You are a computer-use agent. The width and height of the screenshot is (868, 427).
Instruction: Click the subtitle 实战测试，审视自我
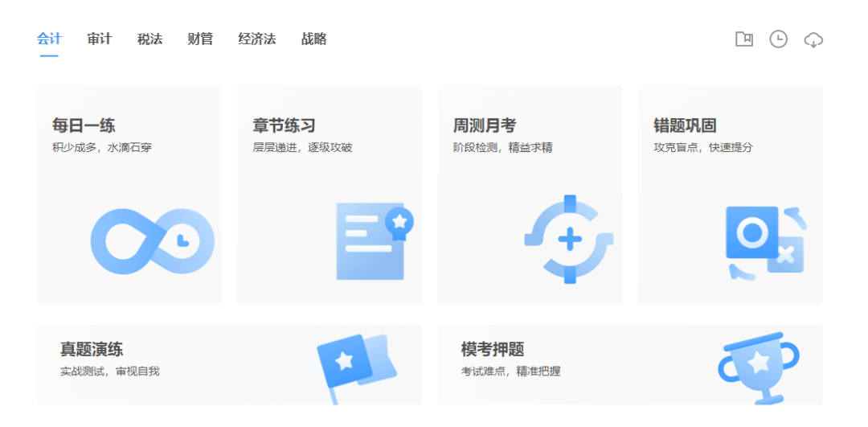pyautogui.click(x=109, y=372)
